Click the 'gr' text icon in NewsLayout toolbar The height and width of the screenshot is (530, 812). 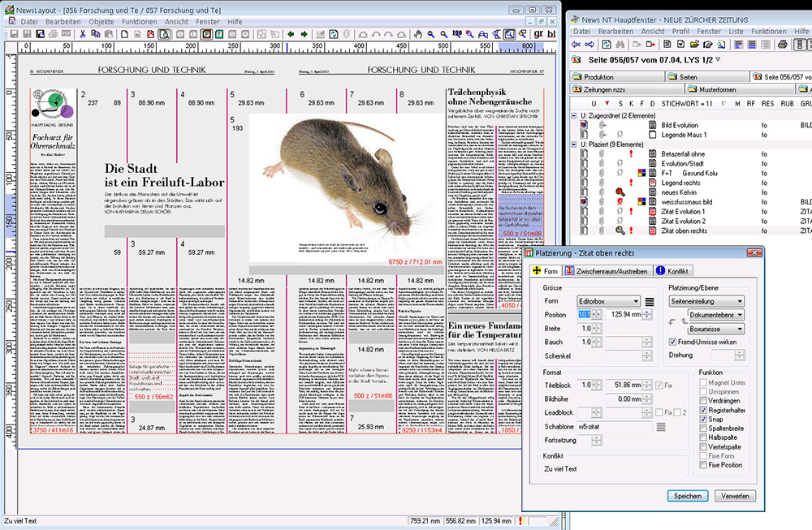tap(538, 34)
